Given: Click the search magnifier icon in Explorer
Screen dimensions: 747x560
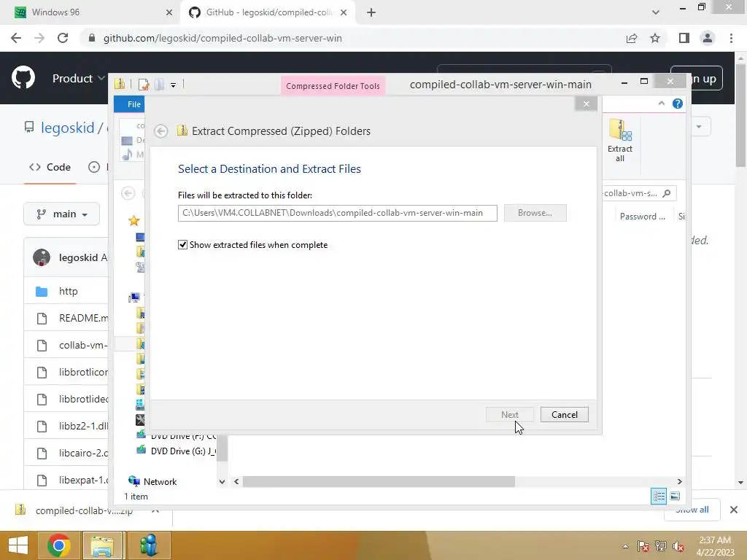Looking at the screenshot, I should (667, 193).
